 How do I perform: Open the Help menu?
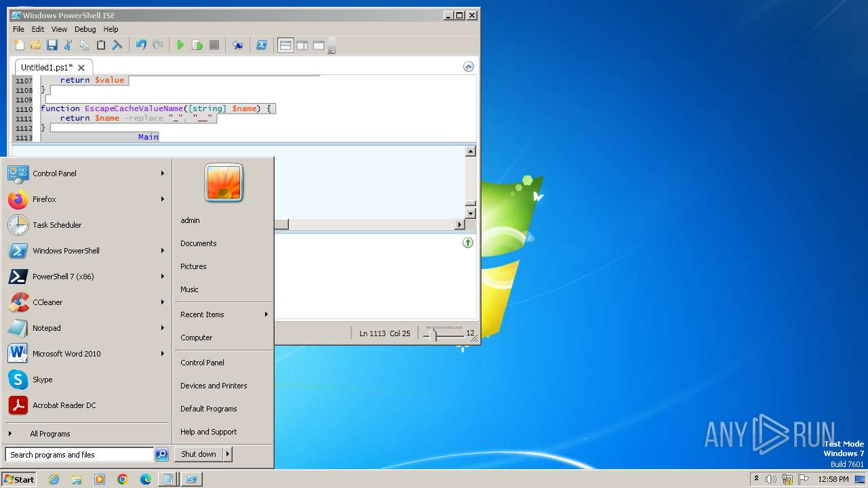pos(111,29)
